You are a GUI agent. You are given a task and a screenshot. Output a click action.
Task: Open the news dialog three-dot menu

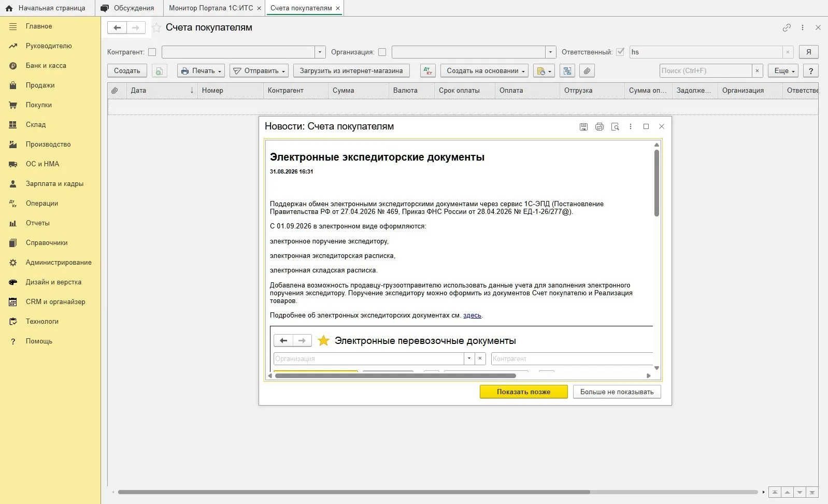coord(631,126)
